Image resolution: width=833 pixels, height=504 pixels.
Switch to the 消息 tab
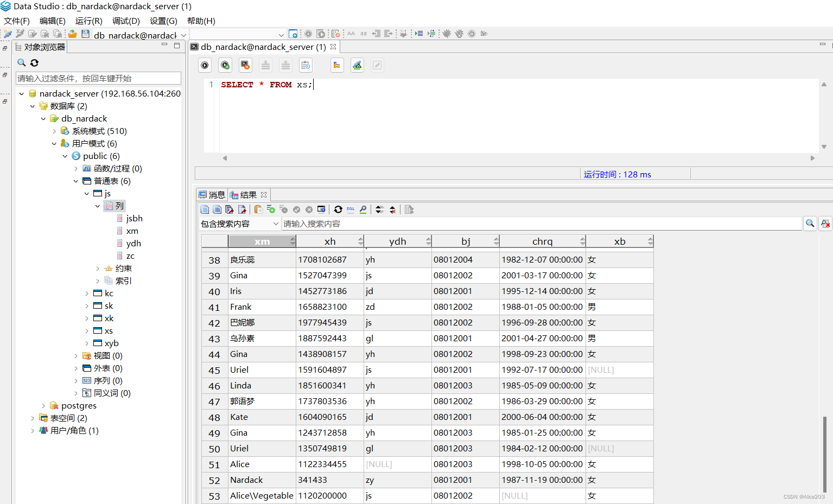click(x=212, y=195)
